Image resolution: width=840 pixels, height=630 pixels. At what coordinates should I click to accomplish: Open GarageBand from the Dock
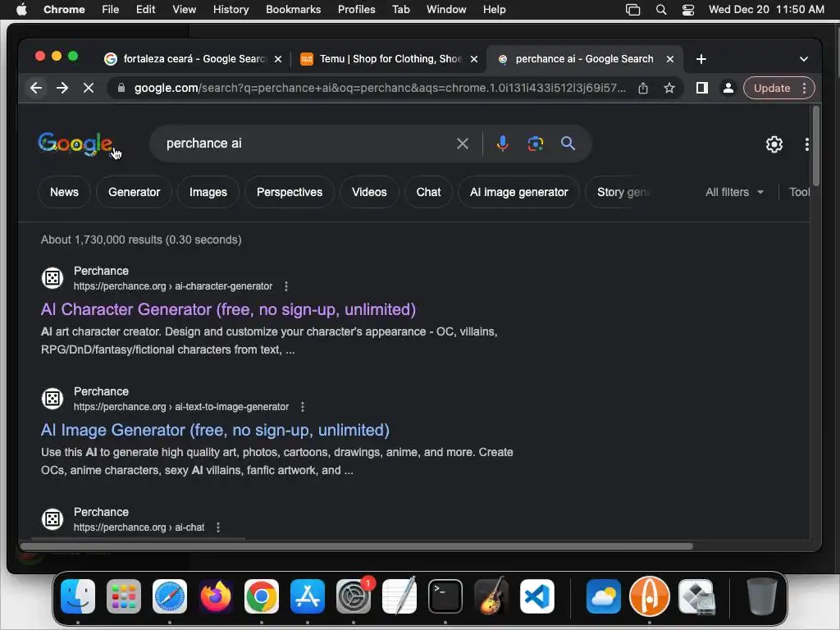coord(491,596)
